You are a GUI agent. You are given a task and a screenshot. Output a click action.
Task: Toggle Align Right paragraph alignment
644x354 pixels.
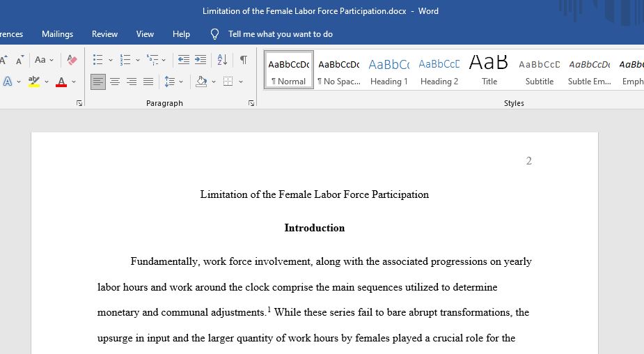click(132, 82)
